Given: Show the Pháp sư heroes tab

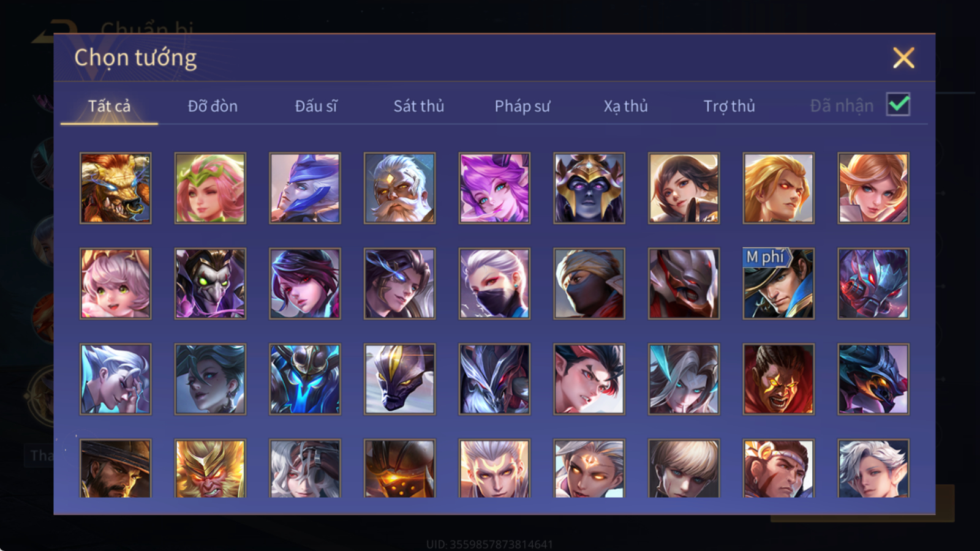Looking at the screenshot, I should click(522, 106).
